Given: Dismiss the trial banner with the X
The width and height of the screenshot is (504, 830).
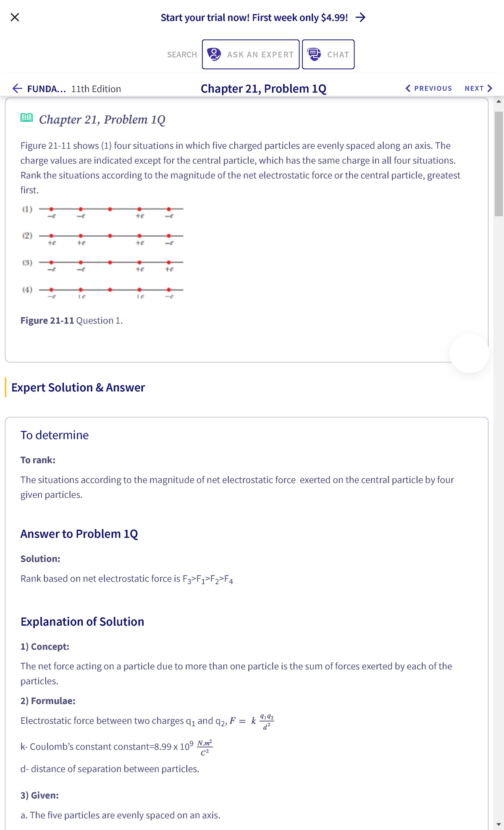Looking at the screenshot, I should coord(14,17).
